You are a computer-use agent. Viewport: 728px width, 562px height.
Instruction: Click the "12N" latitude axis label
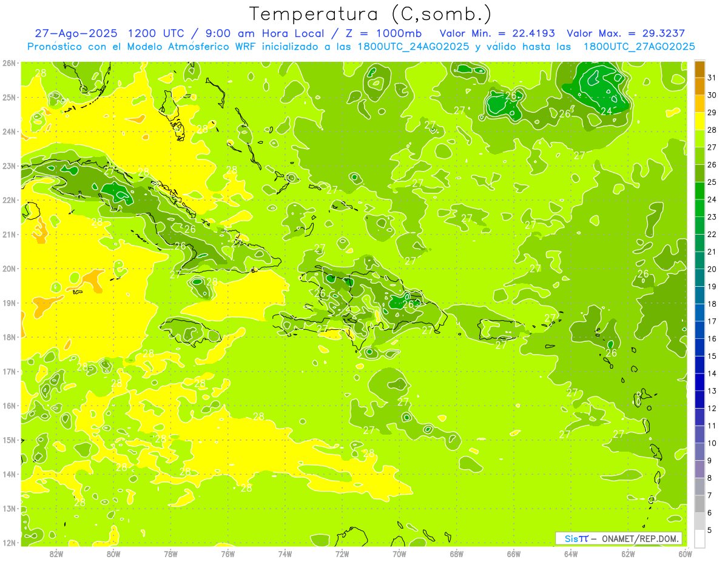coord(9,543)
